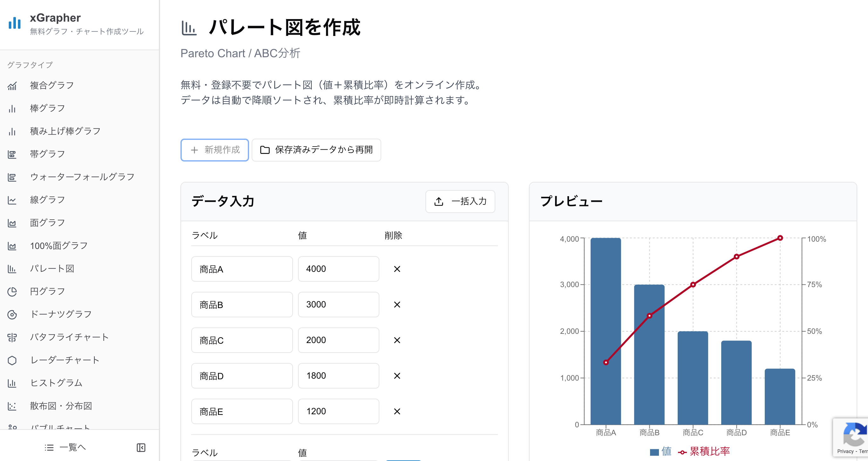Viewport: 868px width, 461px height.
Task: Click the 散布図・分布図 scatter icon
Action: pos(12,406)
